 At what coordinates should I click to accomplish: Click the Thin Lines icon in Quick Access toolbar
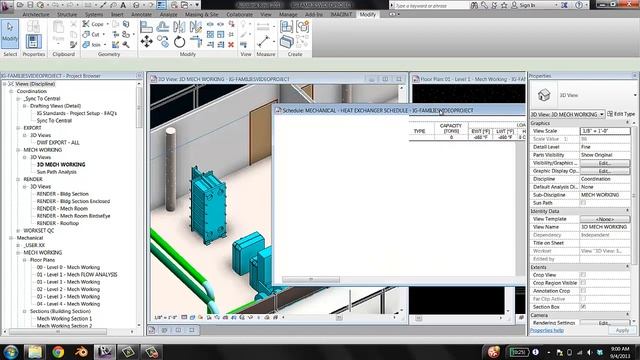pos(162,5)
